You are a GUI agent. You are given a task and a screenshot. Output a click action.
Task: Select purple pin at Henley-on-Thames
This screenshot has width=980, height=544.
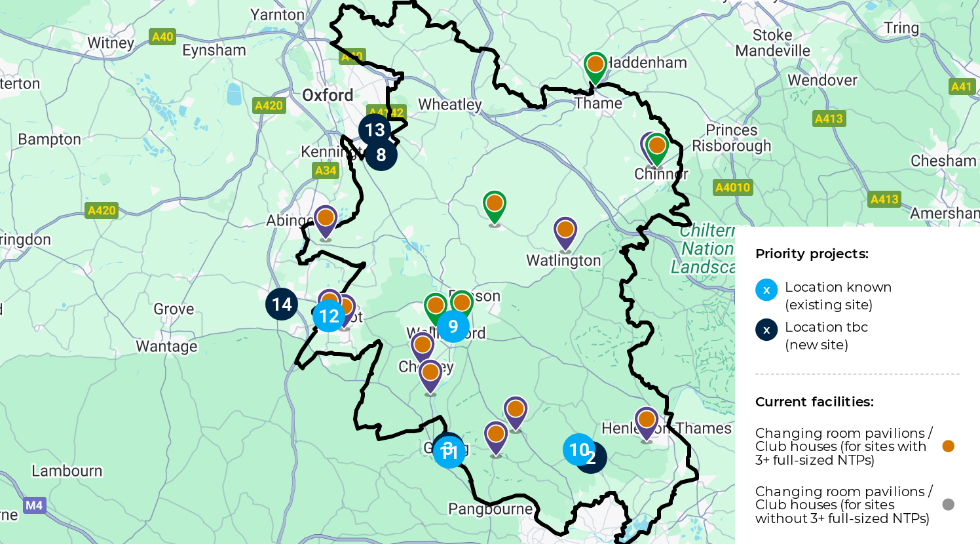click(647, 423)
